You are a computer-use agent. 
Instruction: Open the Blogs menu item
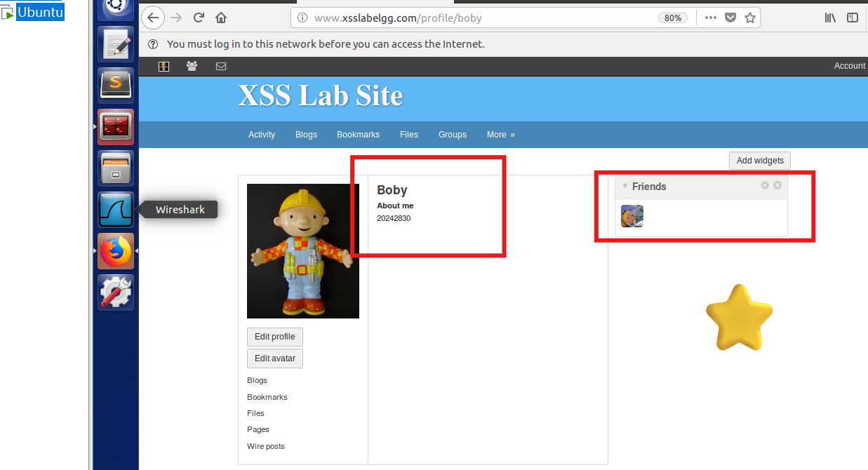[306, 135]
